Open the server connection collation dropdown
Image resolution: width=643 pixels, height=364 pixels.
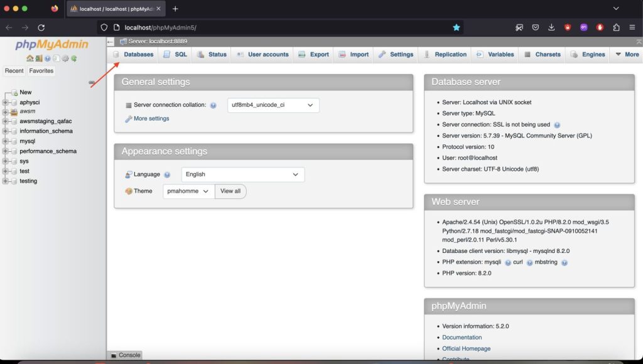click(x=273, y=105)
